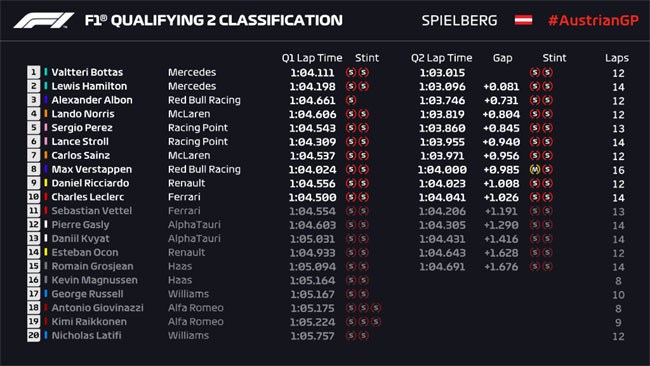Select the Lewis Hamilton row name
This screenshot has width=650, height=366.
(89, 86)
